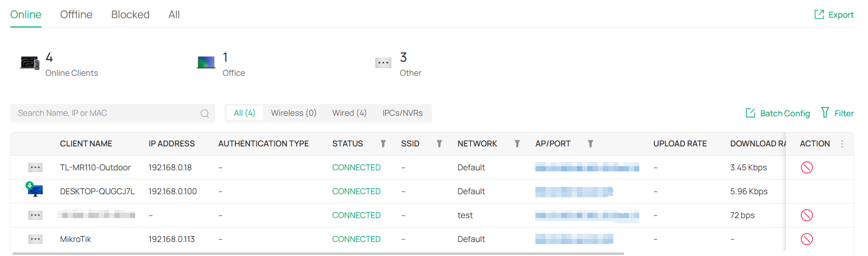Click the Office laptop icon
This screenshot has width=868, height=256.
tap(206, 63)
